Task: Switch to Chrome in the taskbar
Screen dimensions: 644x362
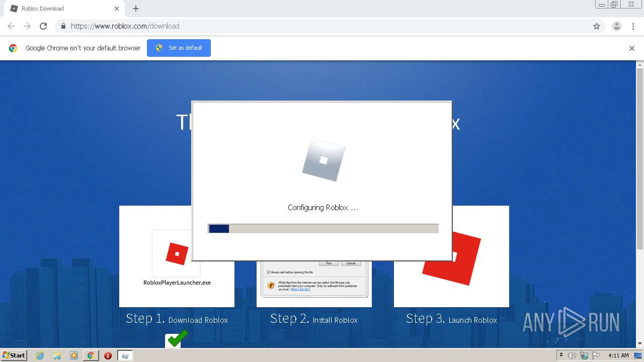Action: pyautogui.click(x=91, y=355)
